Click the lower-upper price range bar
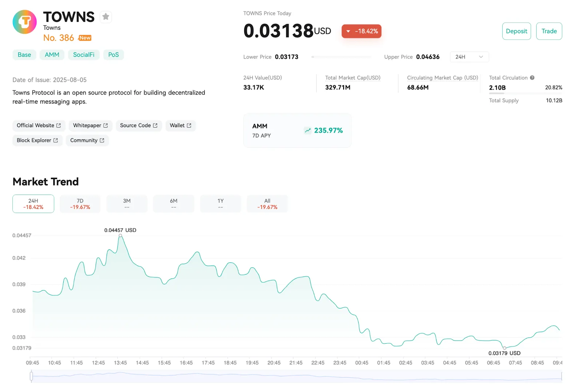Screen dimensions: 582x392 (x=341, y=57)
